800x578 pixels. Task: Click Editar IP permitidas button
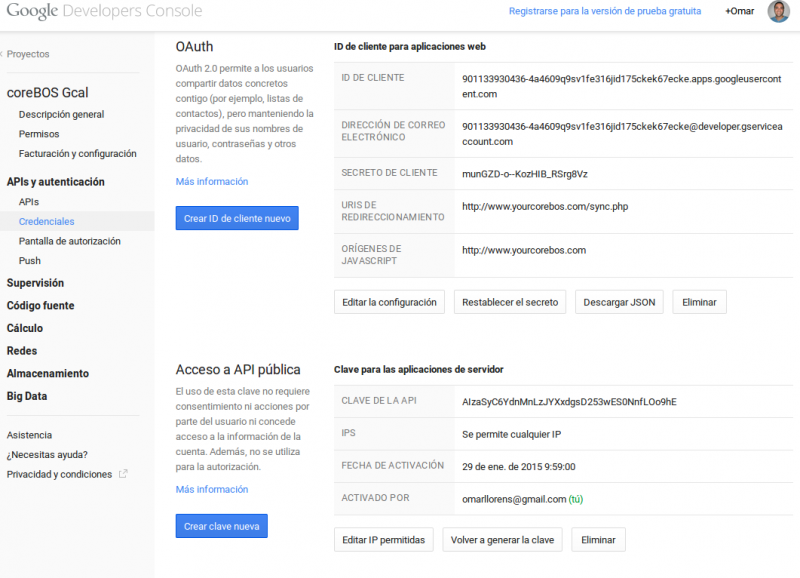(x=383, y=540)
